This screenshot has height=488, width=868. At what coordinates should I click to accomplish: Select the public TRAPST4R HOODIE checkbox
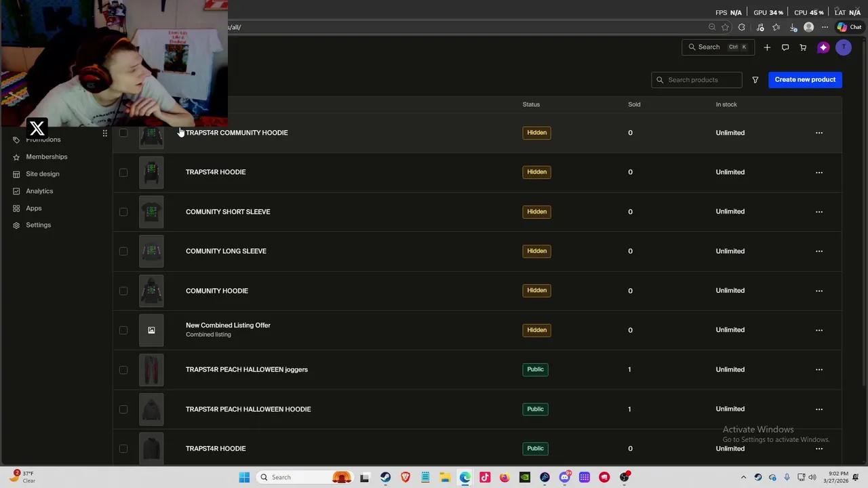click(x=123, y=449)
